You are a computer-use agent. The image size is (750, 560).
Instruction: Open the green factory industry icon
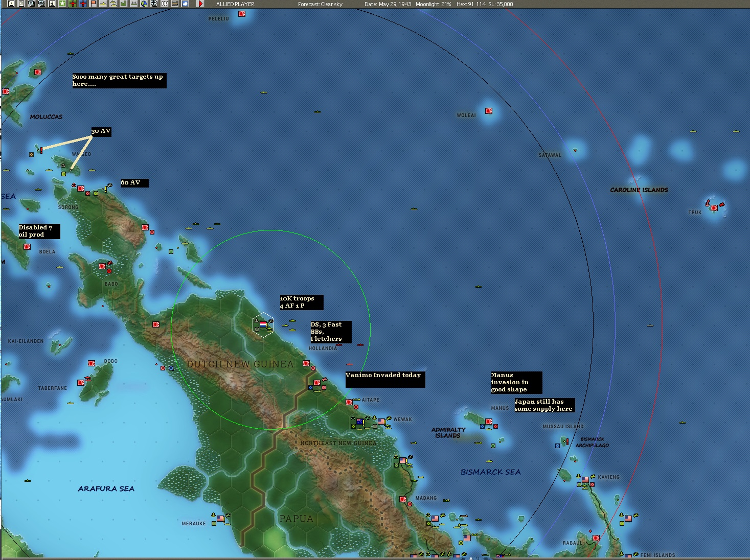click(124, 4)
